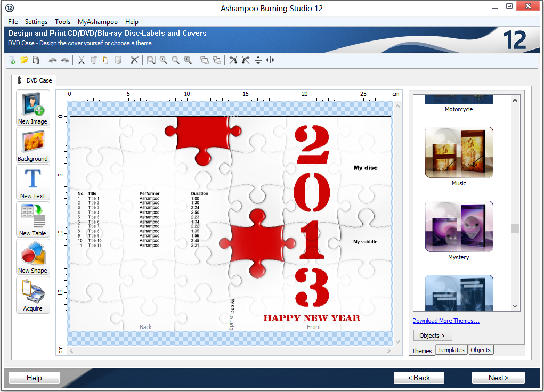This screenshot has width=544, height=392.
Task: Delete selected object with the X icon
Action: [x=134, y=60]
